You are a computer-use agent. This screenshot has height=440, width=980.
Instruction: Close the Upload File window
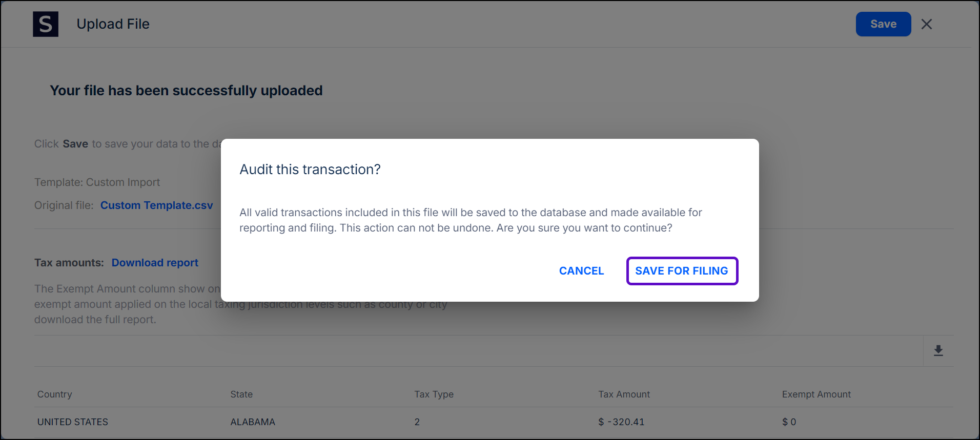point(926,24)
